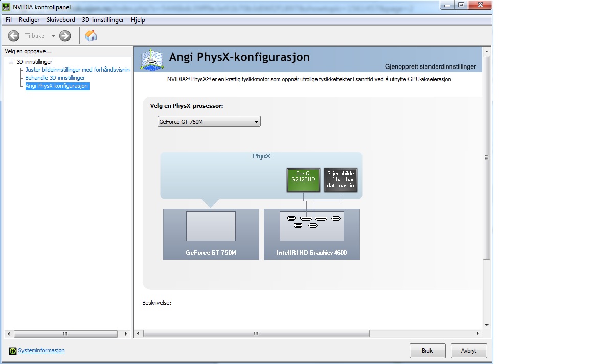Screen dimensions: 589x364
Task: Open the Skrivebord menu
Action: tap(60, 20)
